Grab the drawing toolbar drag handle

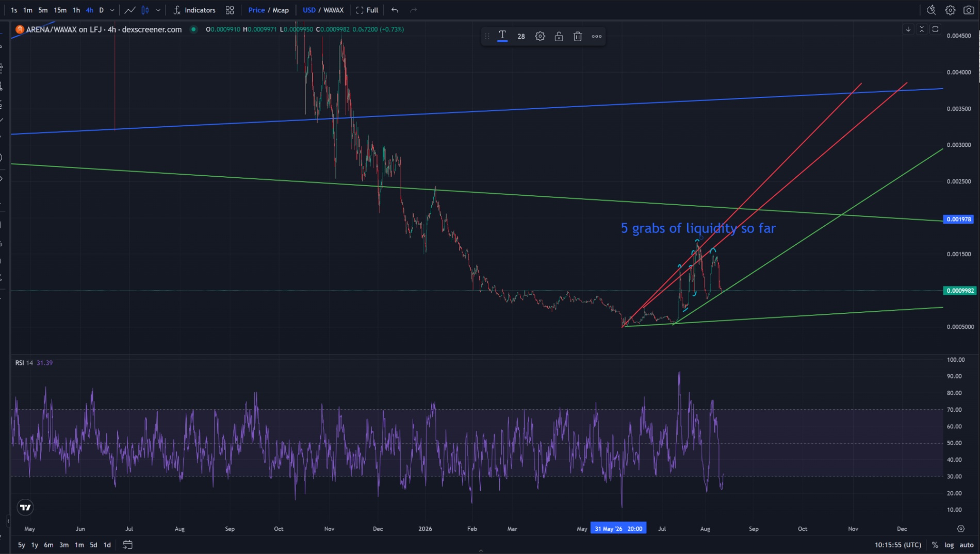coord(487,36)
